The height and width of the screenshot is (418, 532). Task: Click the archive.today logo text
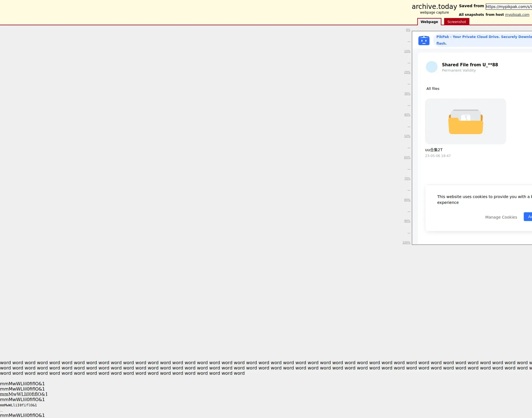click(x=434, y=7)
